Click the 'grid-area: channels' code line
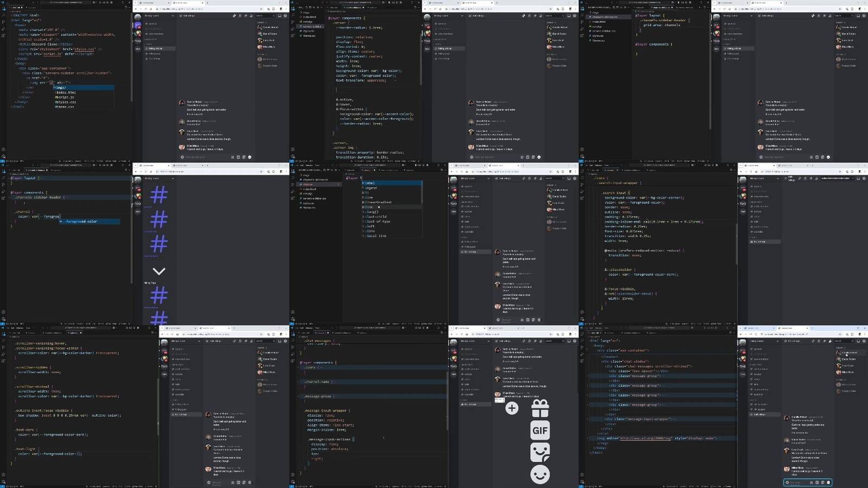Screen dimensions: 868x488 click(x=662, y=25)
